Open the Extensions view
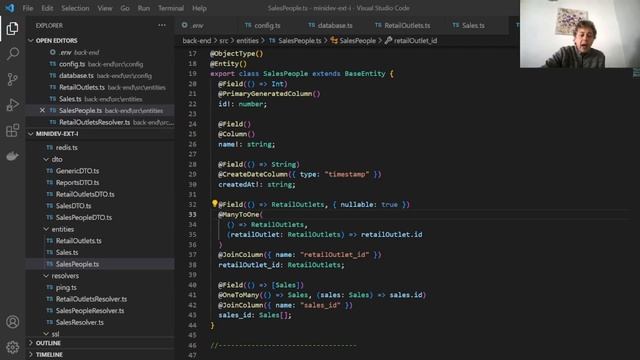This screenshot has width=640, height=360. click(12, 131)
